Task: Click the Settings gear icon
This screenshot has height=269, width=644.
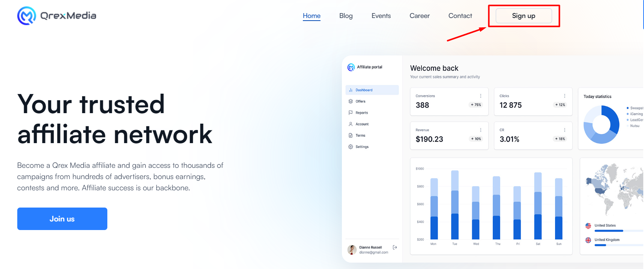Action: 351,147
